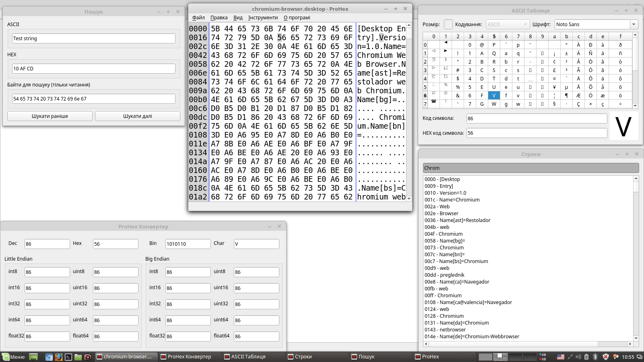
Task: Click the ASCII table scroll-down arrow
Action: 636,106
